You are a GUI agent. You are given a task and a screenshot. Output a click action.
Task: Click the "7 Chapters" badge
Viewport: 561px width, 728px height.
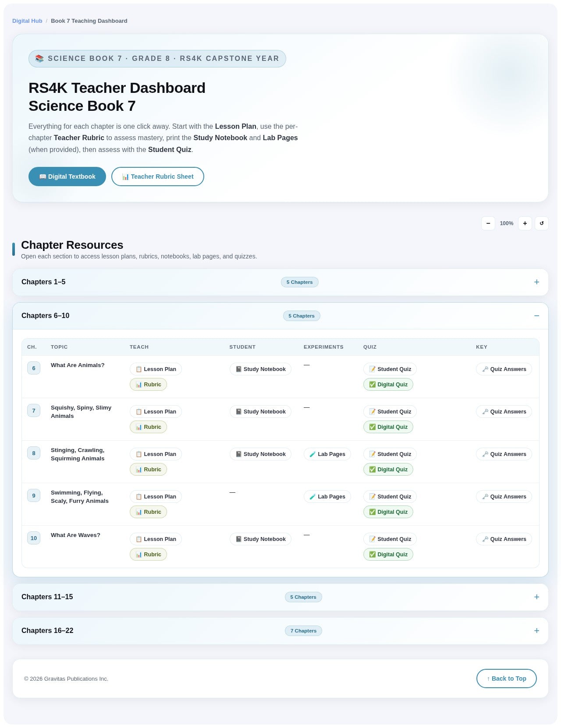[x=303, y=631]
